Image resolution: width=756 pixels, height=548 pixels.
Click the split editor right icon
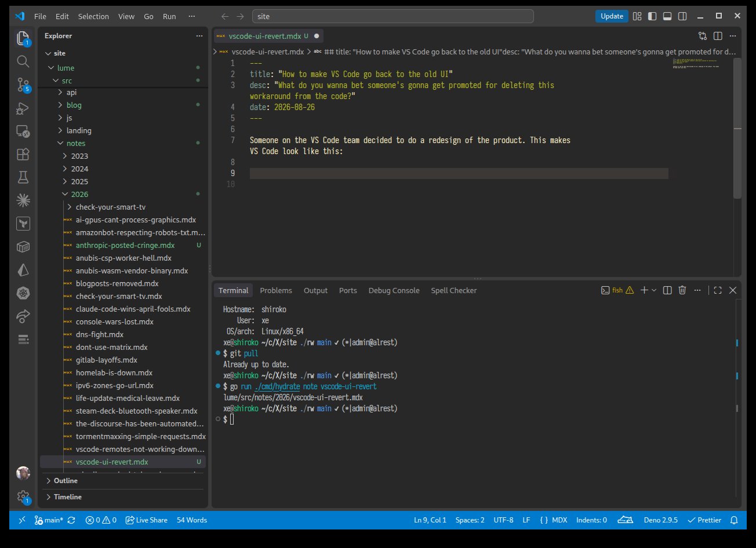(x=718, y=36)
